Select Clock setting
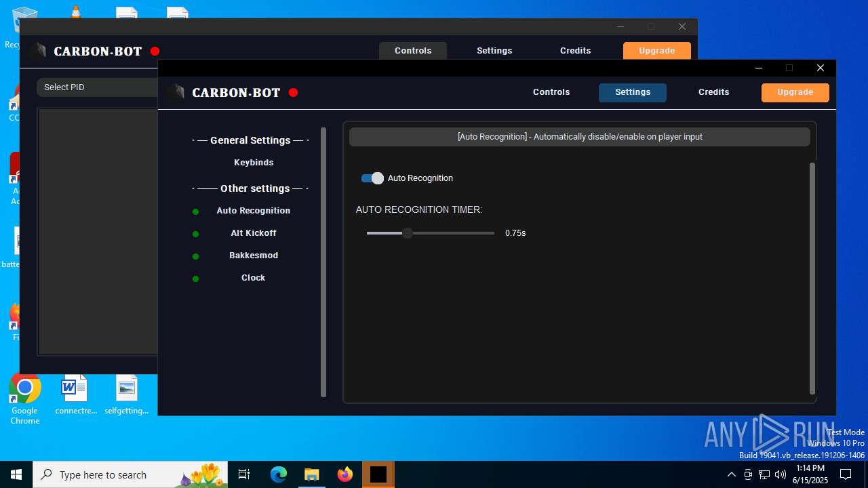The height and width of the screenshot is (488, 868). 254,278
